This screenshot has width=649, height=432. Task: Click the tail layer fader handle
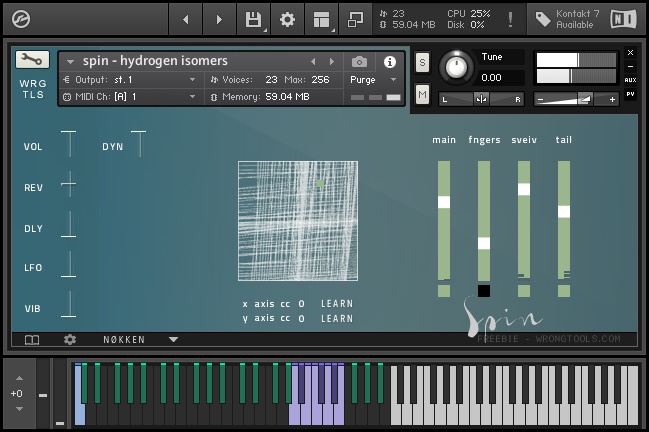[564, 211]
